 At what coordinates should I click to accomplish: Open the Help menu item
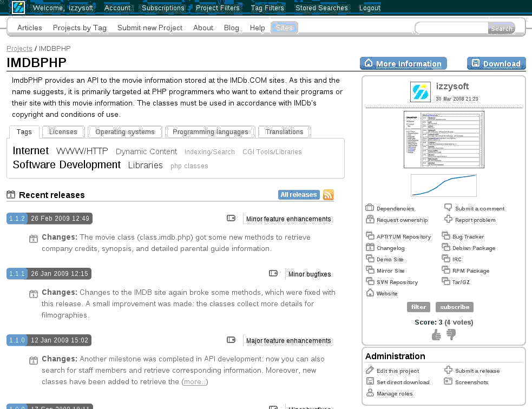(257, 28)
